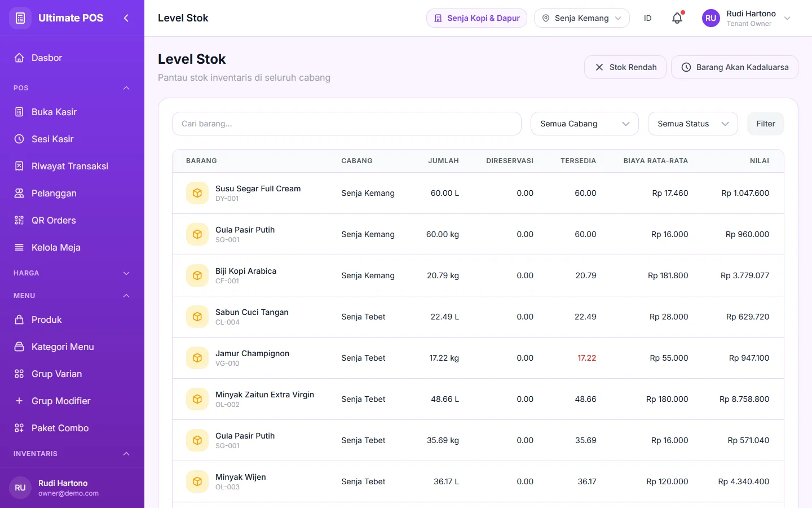
Task: Sort by the NILAI column header
Action: 759,161
